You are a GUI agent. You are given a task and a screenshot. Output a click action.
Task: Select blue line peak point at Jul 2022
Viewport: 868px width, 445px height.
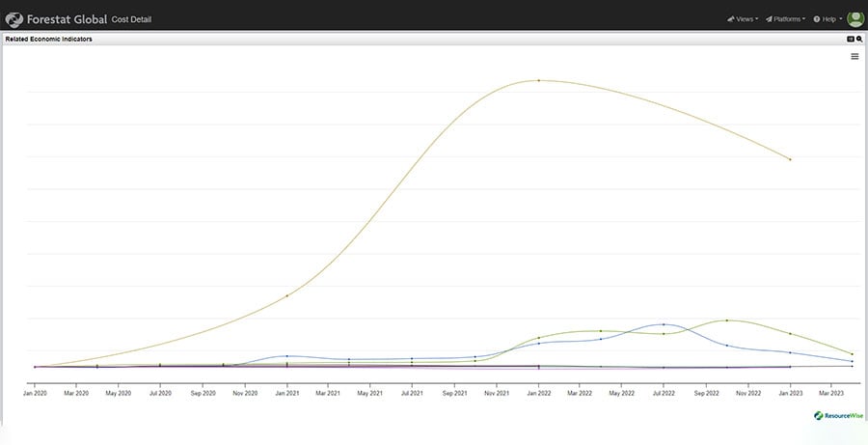tap(664, 324)
